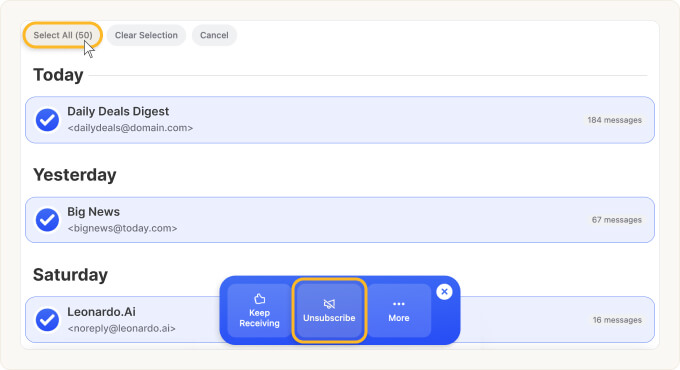Image resolution: width=680 pixels, height=370 pixels.
Task: Click the Yesterday section heading
Action: [x=75, y=175]
